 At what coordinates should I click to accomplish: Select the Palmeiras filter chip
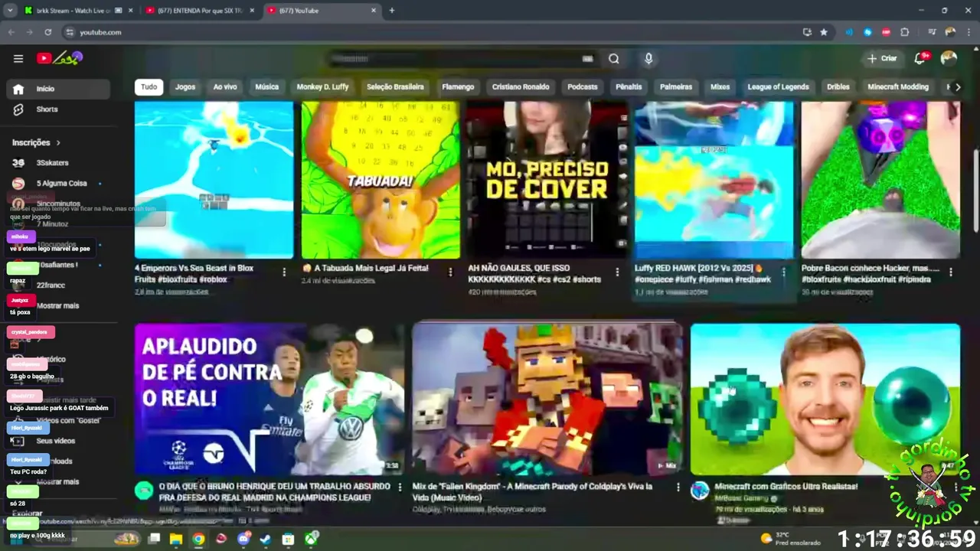[676, 87]
